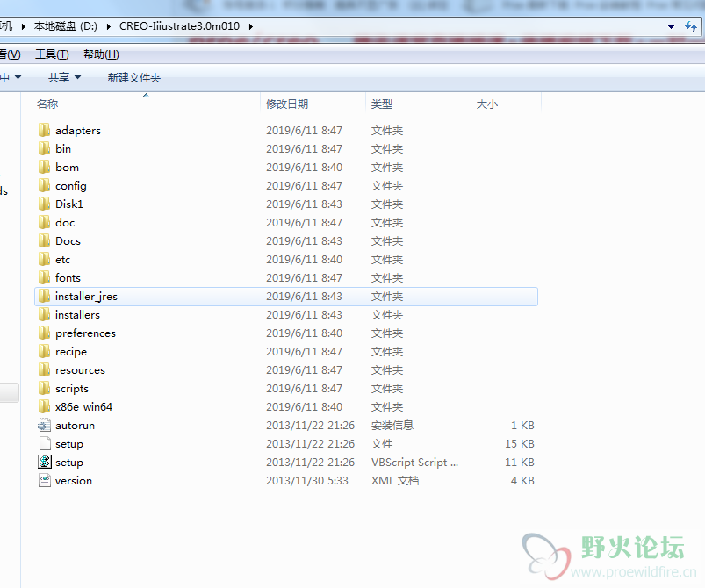
Task: Click the installers folder icon
Action: pos(44,315)
